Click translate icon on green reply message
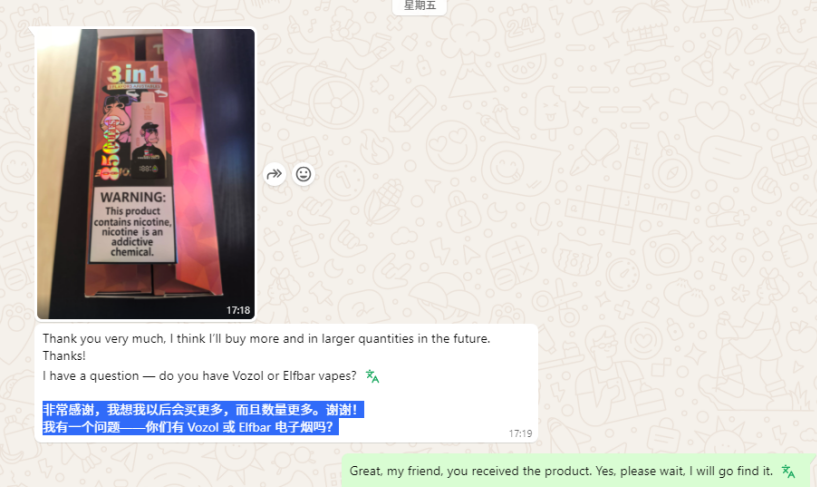The width and height of the screenshot is (817, 487). [x=788, y=471]
